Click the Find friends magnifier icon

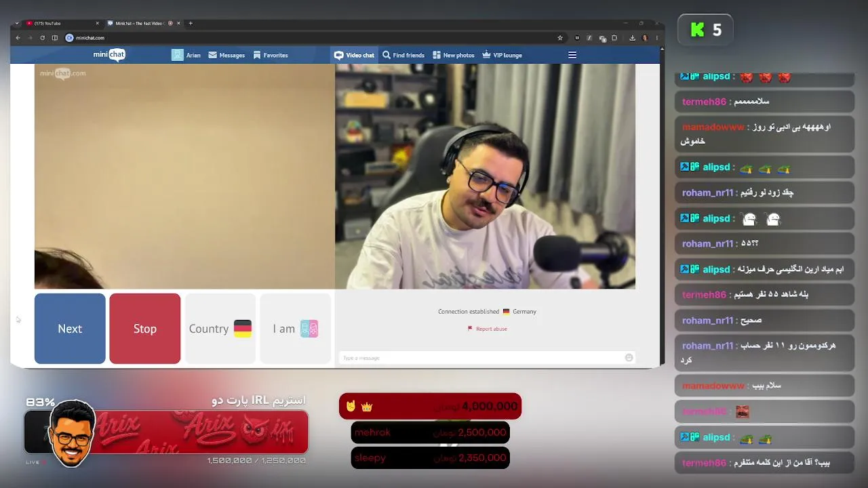coord(387,56)
